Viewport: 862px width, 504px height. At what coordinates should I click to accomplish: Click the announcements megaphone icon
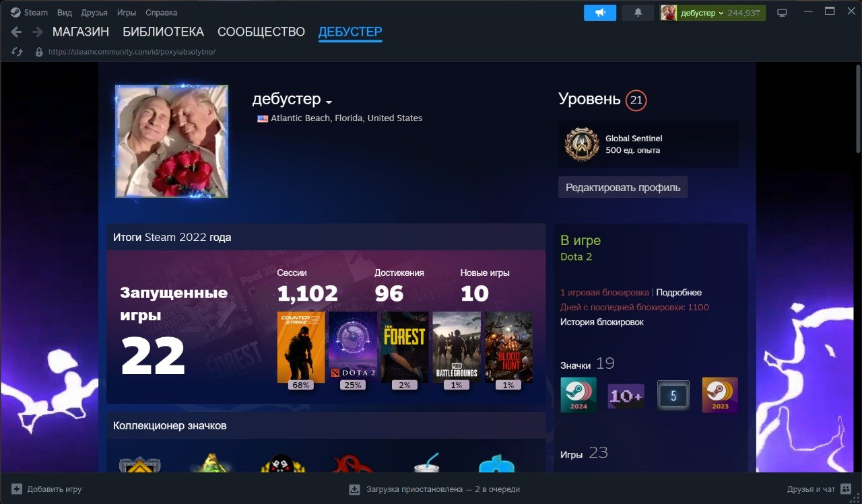click(599, 13)
